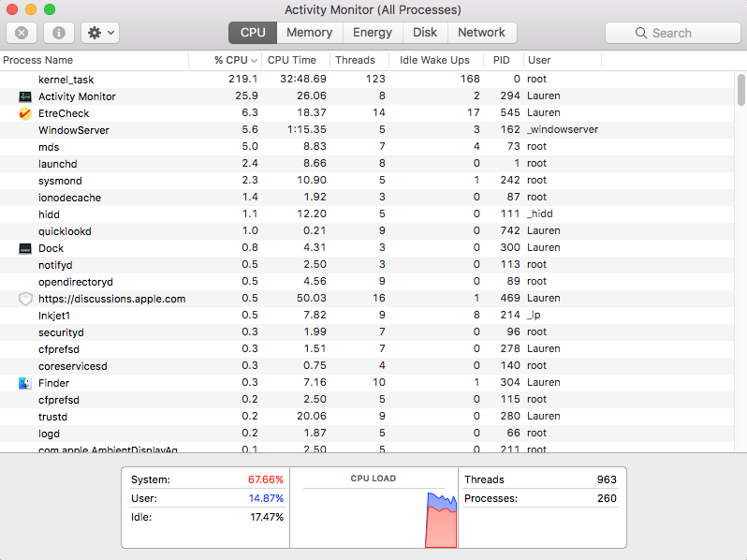Click the _lp user entry for Inkjet1

coord(534,315)
